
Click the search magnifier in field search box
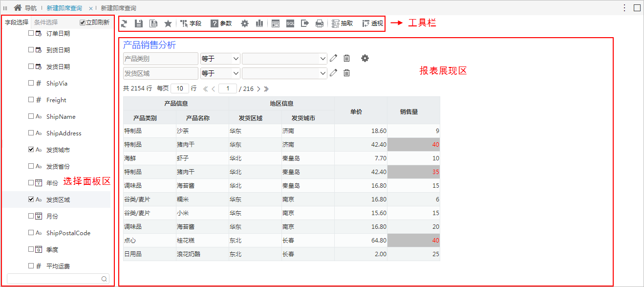(x=104, y=279)
